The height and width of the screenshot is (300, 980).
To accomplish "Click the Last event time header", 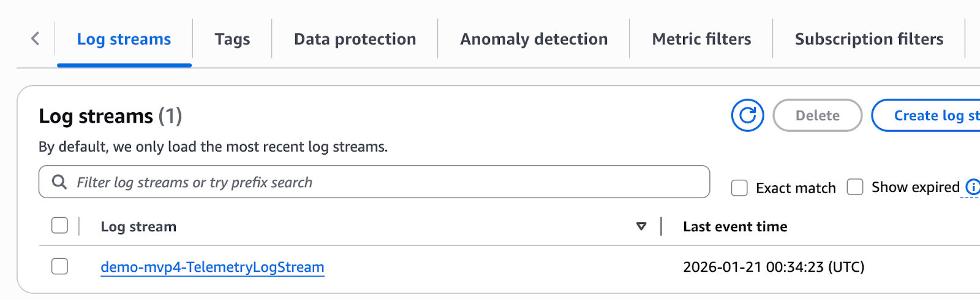I will pyautogui.click(x=735, y=226).
